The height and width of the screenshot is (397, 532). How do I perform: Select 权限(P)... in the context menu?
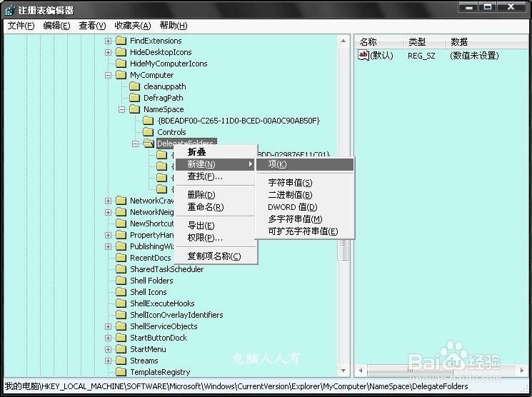(215, 238)
